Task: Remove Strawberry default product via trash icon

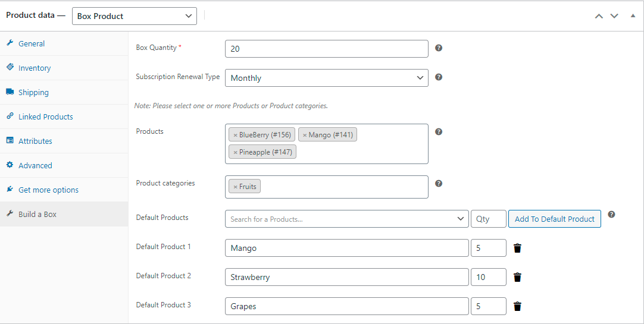Action: click(517, 277)
